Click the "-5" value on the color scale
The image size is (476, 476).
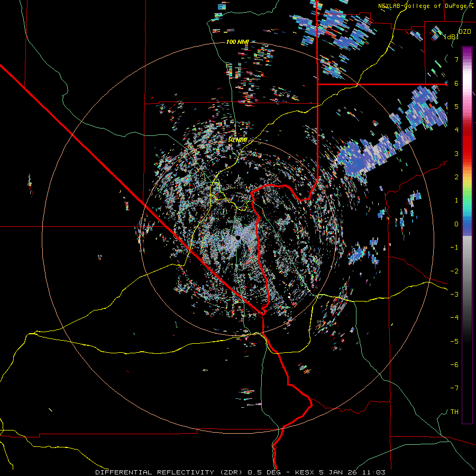[454, 342]
